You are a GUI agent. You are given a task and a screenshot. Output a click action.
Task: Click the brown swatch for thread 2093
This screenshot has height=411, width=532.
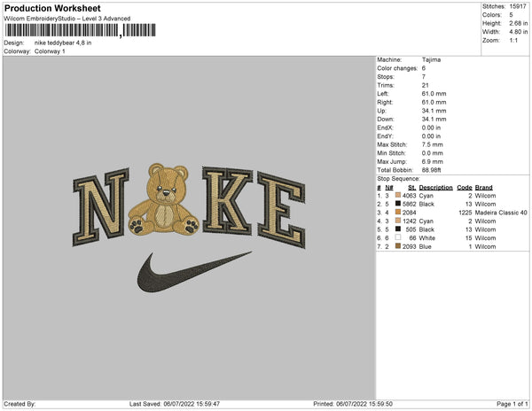pyautogui.click(x=398, y=246)
